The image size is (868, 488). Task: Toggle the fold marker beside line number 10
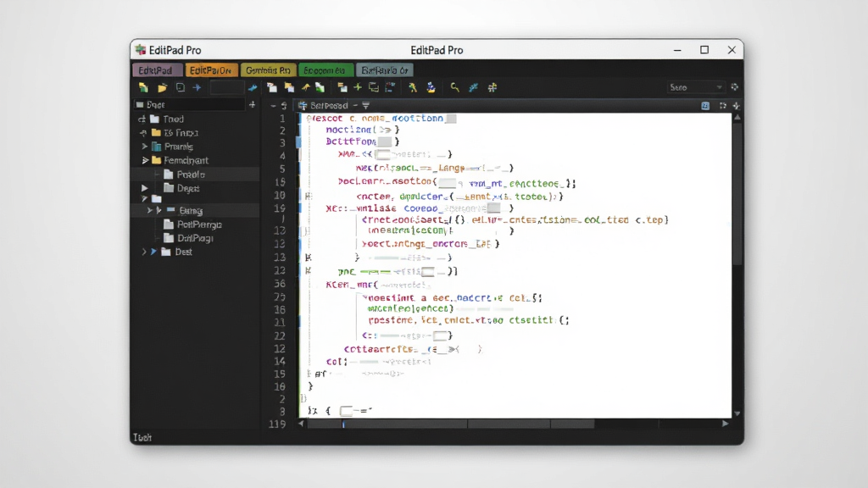(x=309, y=196)
